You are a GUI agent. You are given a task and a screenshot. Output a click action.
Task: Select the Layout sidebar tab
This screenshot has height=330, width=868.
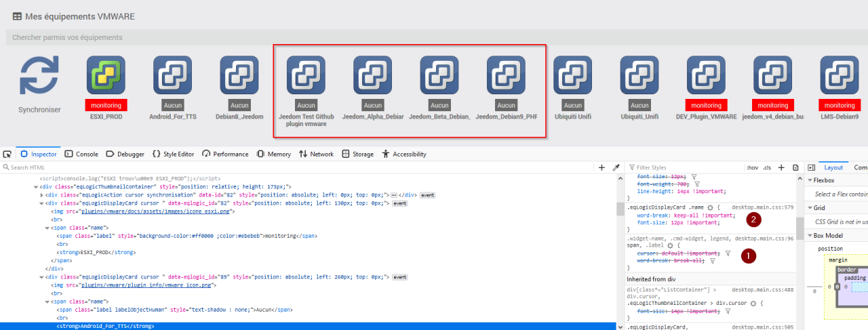tap(832, 167)
